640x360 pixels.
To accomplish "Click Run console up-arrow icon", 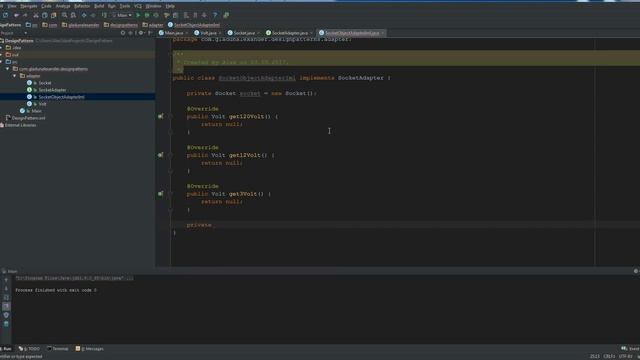I will (x=6, y=280).
